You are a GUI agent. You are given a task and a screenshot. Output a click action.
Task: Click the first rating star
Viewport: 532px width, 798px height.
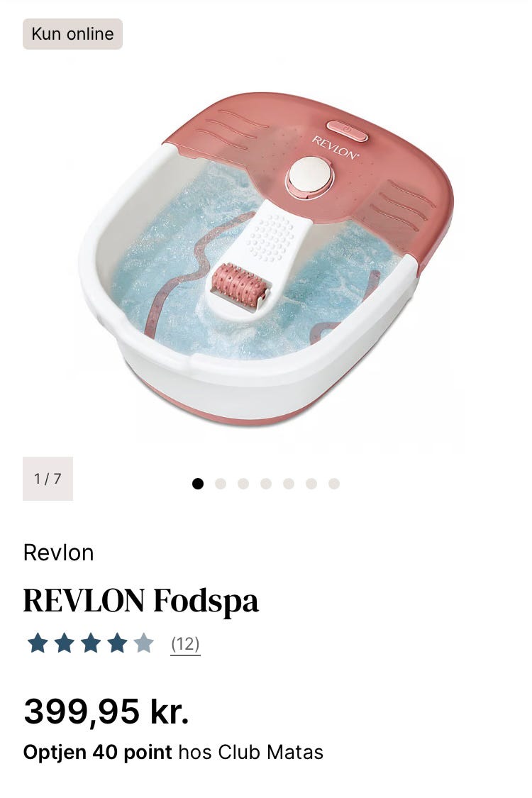pos(38,643)
